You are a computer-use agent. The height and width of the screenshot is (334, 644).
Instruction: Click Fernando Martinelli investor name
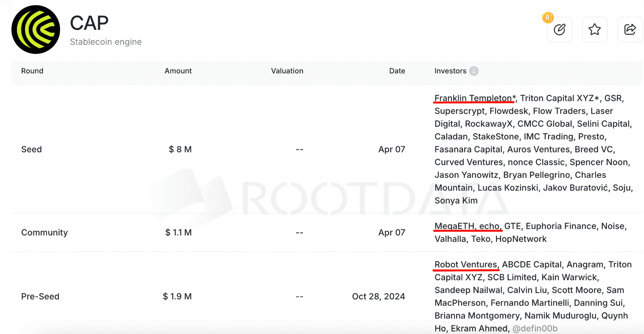tap(530, 303)
